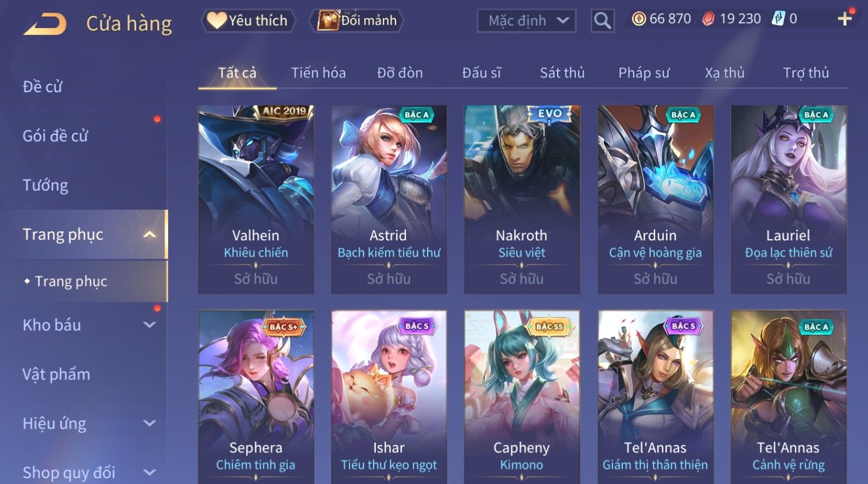Select the Trang phục sub-item
Viewport: 868px width, 484px height.
tap(71, 281)
